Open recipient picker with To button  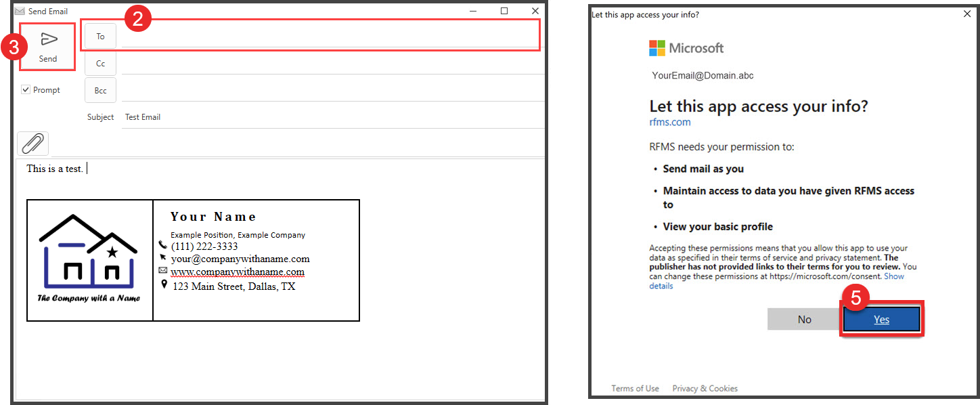click(x=100, y=37)
